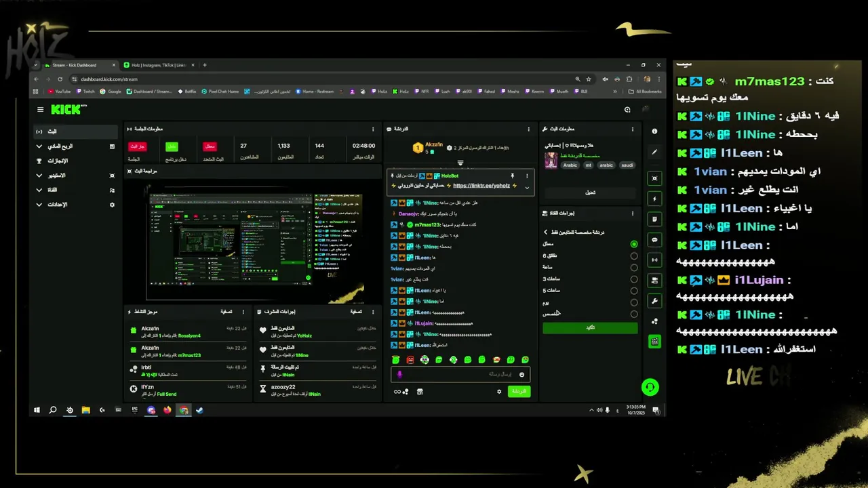Open Steam from the taskbar
The width and height of the screenshot is (868, 488).
click(x=199, y=410)
